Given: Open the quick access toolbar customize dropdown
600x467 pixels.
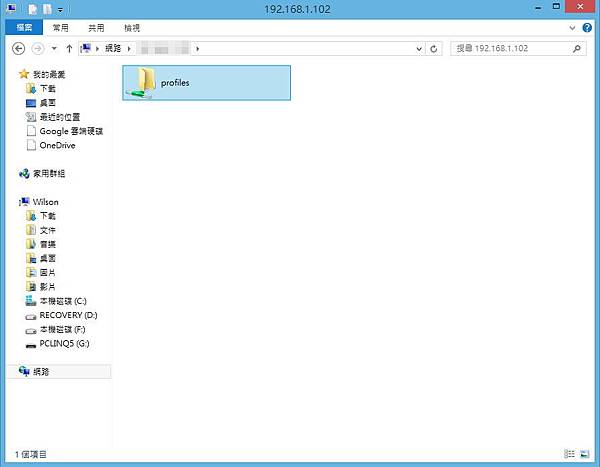Looking at the screenshot, I should [x=60, y=10].
